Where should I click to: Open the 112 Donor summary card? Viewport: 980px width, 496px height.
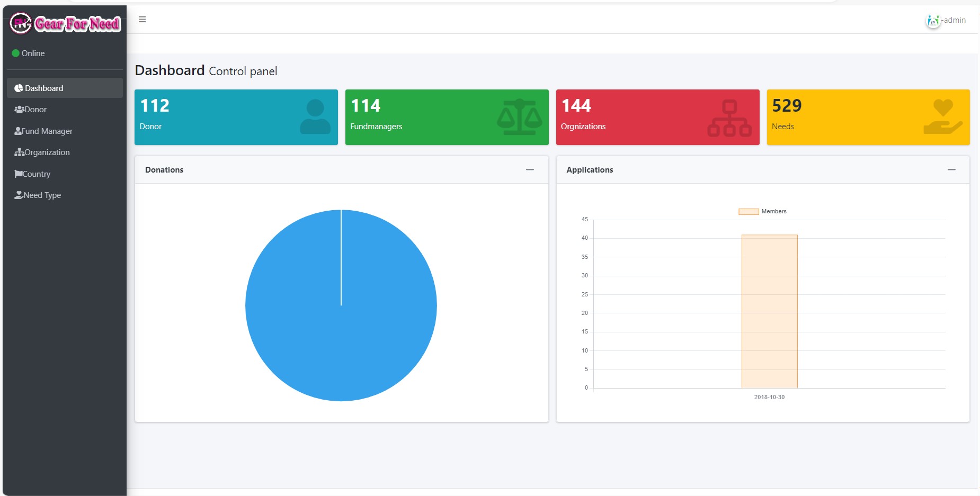click(236, 117)
